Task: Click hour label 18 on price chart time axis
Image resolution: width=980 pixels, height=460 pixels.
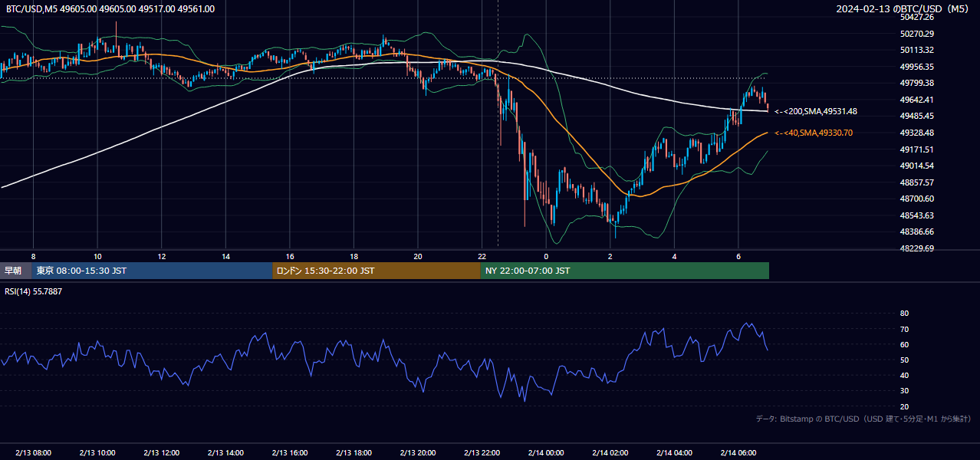Action: [x=354, y=256]
